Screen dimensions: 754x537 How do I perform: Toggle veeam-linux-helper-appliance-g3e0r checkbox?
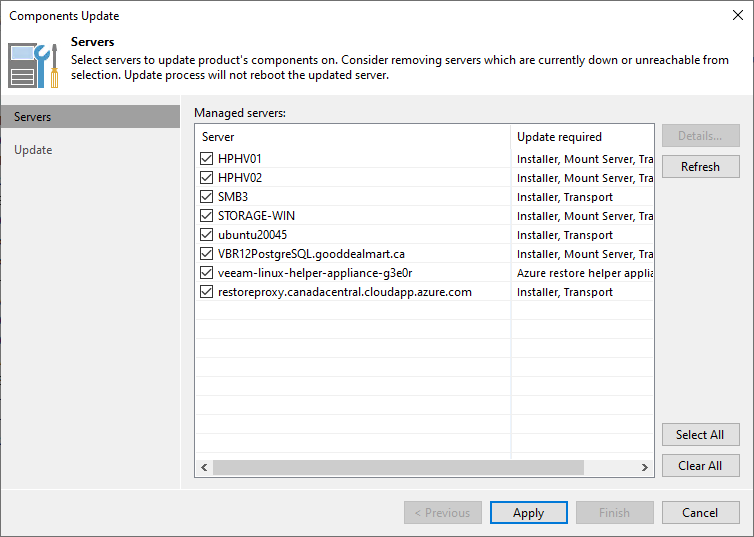[x=207, y=273]
